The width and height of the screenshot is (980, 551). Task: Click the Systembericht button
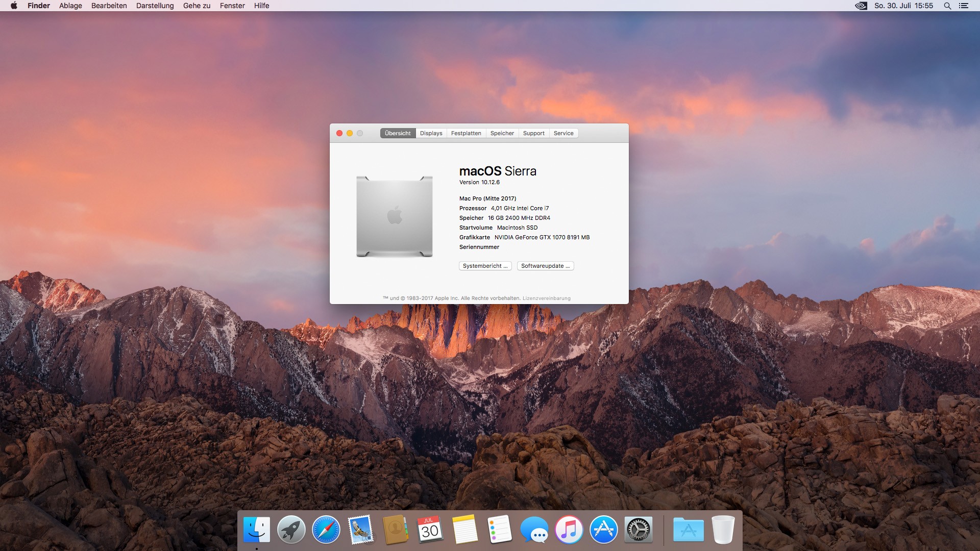485,266
